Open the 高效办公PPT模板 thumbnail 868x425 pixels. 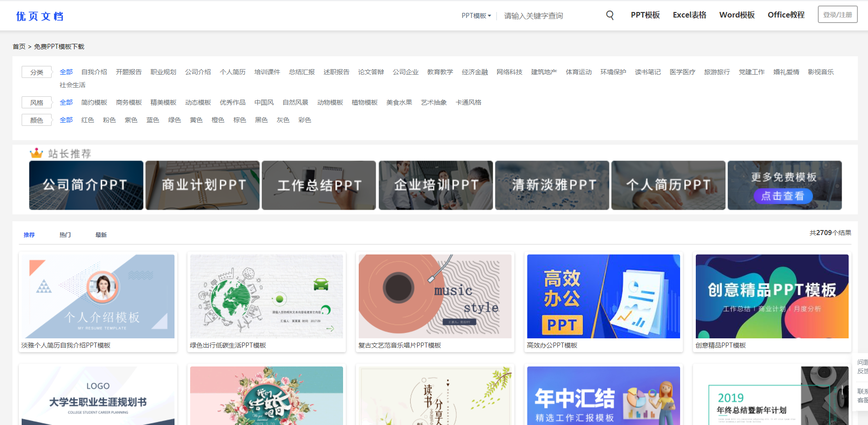pos(603,296)
